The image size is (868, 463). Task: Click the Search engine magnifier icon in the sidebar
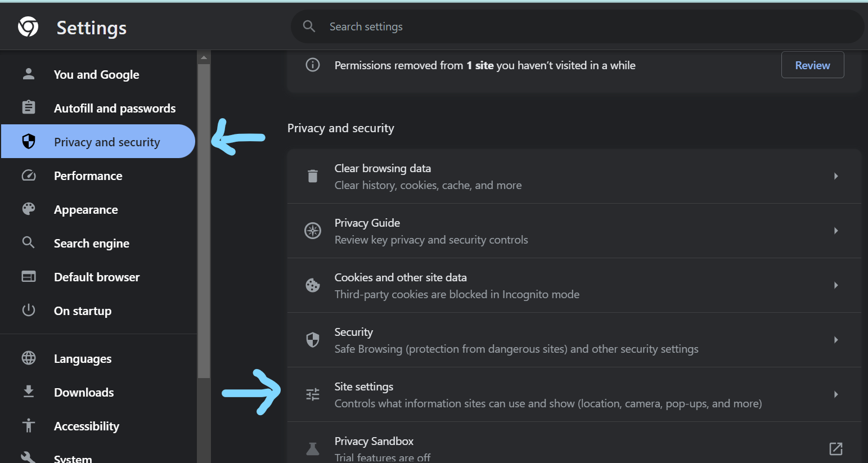(29, 242)
